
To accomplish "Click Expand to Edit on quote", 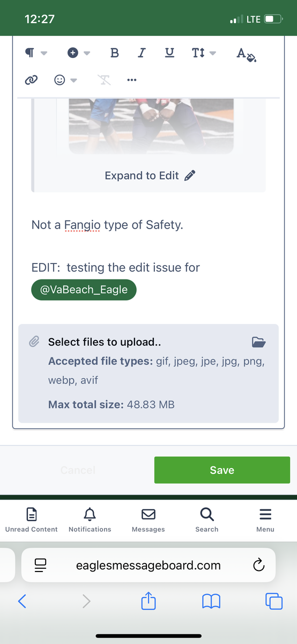I will (x=150, y=175).
